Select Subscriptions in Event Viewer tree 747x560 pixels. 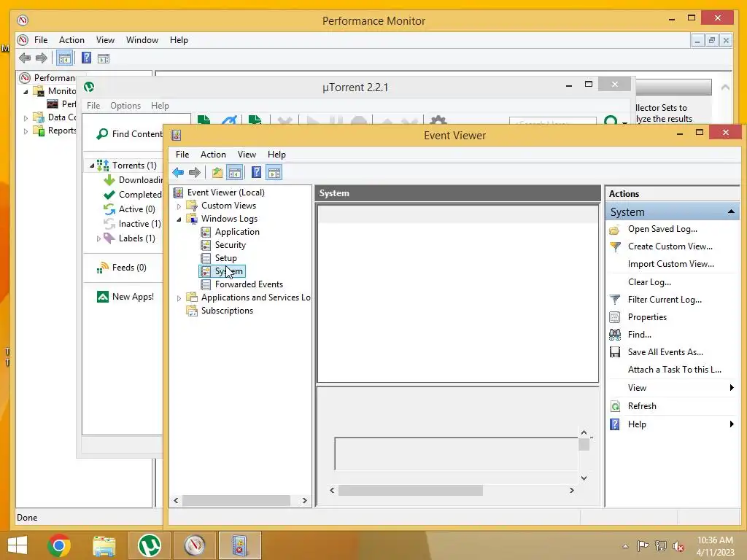pyautogui.click(x=227, y=311)
